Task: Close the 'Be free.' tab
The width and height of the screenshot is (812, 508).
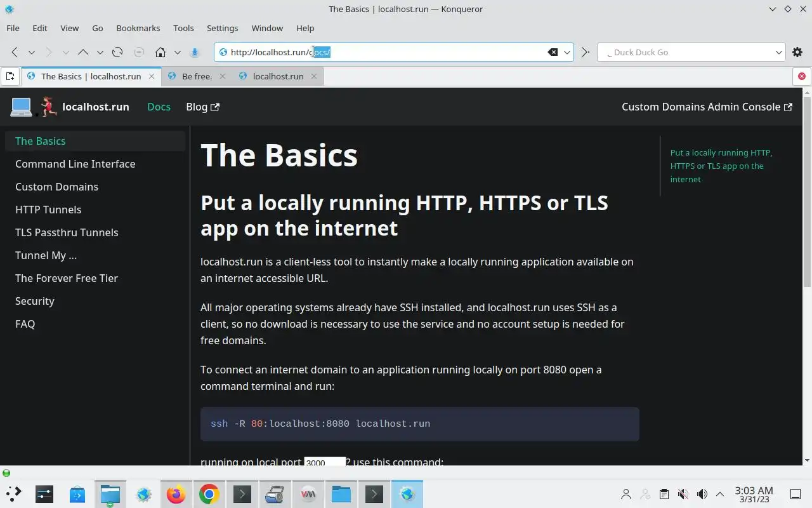Action: (x=223, y=76)
